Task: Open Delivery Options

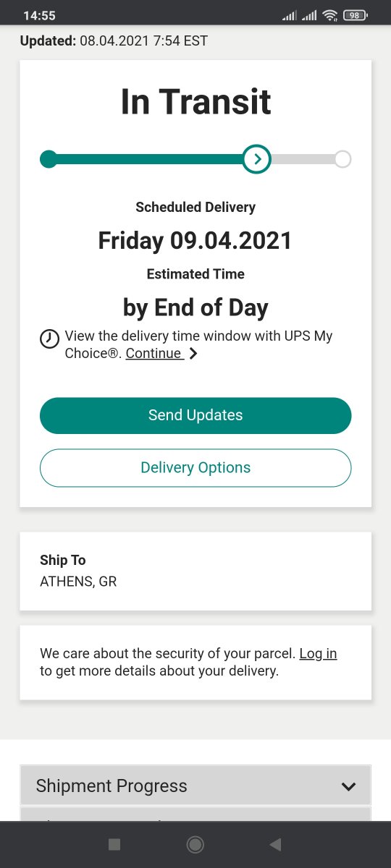Action: coord(195,467)
